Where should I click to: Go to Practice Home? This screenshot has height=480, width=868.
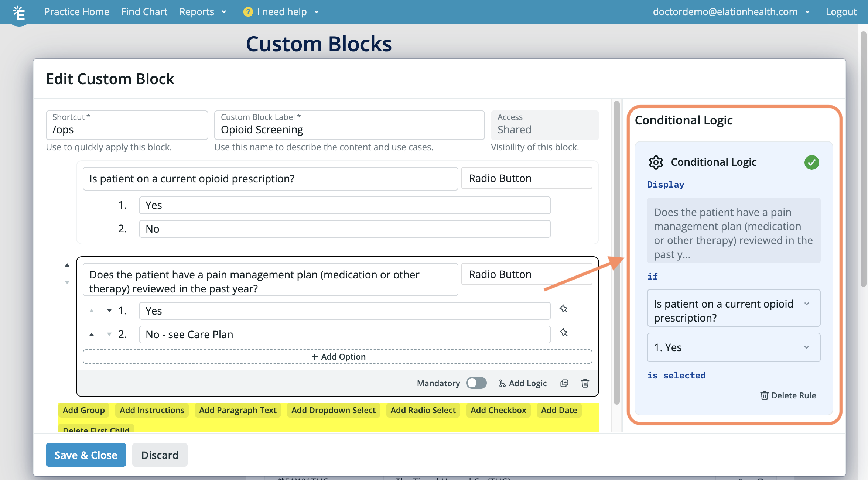(77, 11)
